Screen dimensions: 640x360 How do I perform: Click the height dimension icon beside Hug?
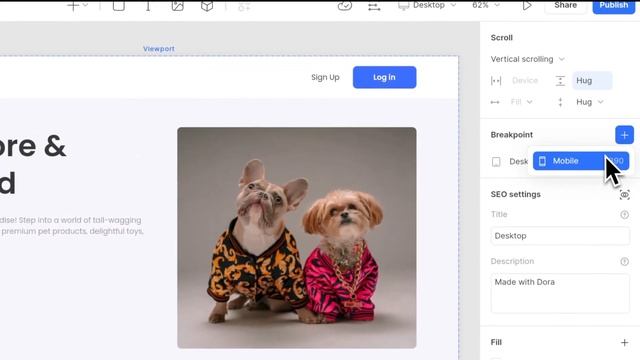(x=560, y=80)
